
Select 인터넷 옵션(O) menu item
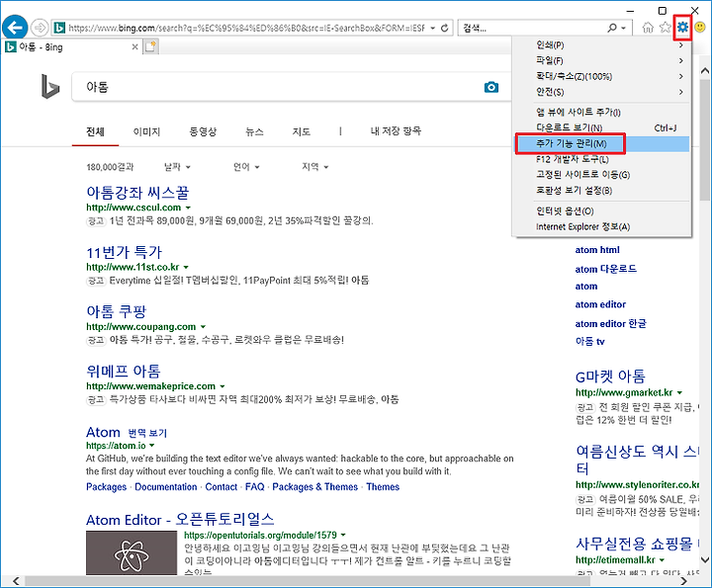(x=602, y=210)
